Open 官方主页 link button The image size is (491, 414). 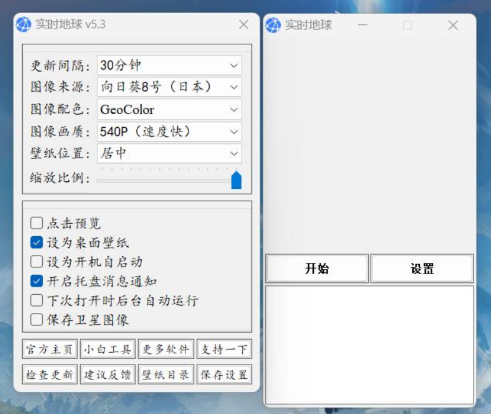[x=50, y=349]
